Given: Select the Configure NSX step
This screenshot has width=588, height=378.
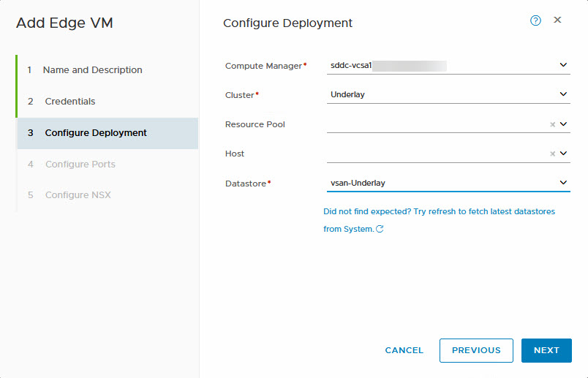Looking at the screenshot, I should (x=78, y=195).
